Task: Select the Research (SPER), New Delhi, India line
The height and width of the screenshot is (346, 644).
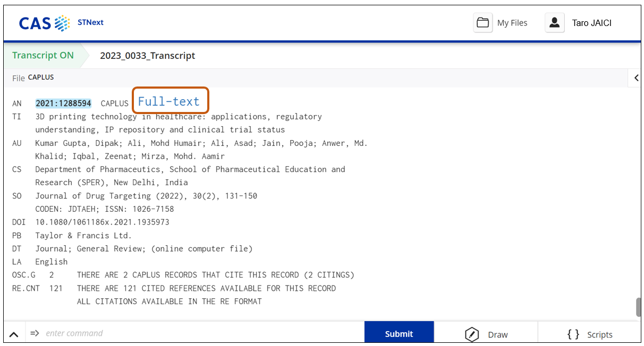Action: coord(112,183)
